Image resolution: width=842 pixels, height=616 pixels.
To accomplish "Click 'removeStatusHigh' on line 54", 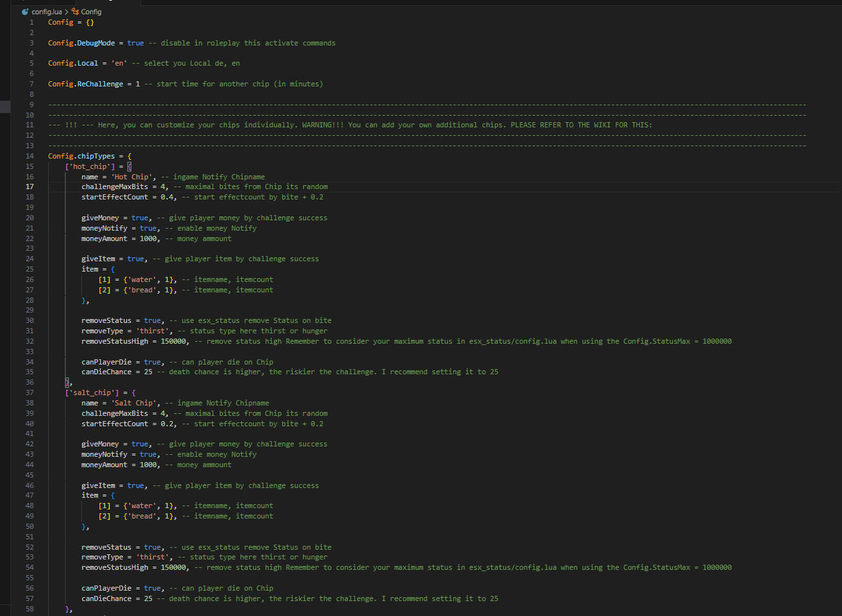I will pyautogui.click(x=114, y=567).
